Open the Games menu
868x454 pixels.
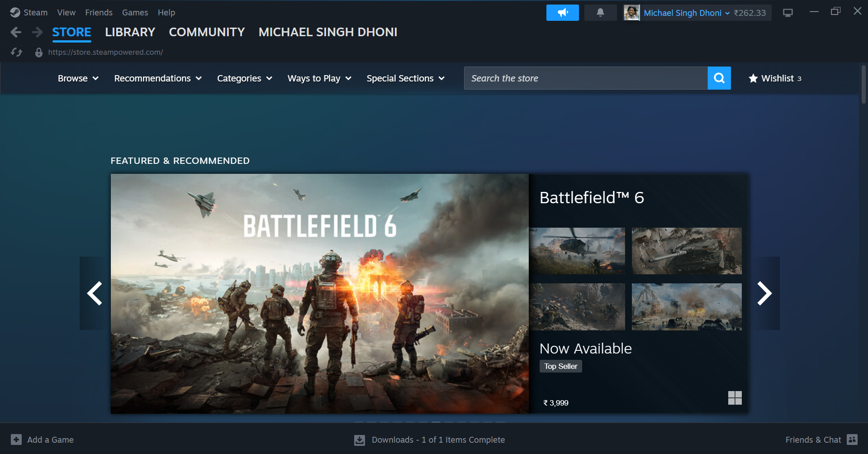coord(135,13)
